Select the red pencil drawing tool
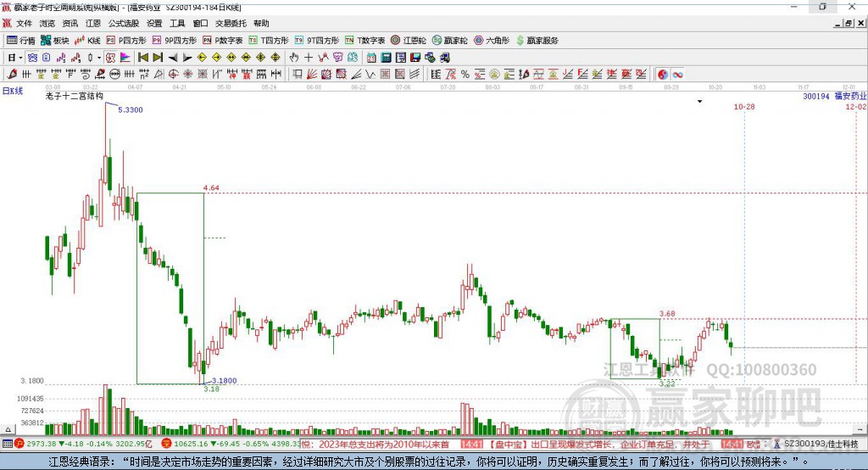The image size is (868, 470). (x=12, y=75)
